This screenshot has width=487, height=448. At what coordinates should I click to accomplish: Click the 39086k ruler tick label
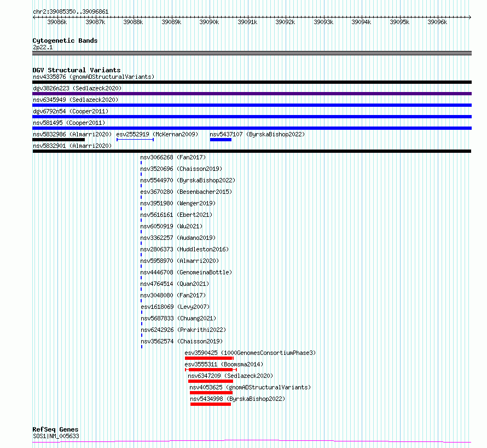57,22
